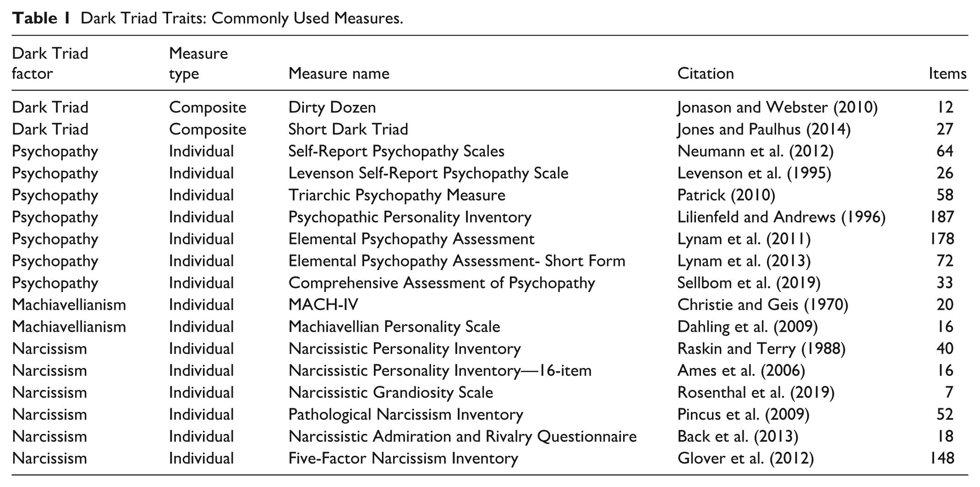Select the 'Five-Factor Narcissism Inventory' row text

pyautogui.click(x=403, y=459)
